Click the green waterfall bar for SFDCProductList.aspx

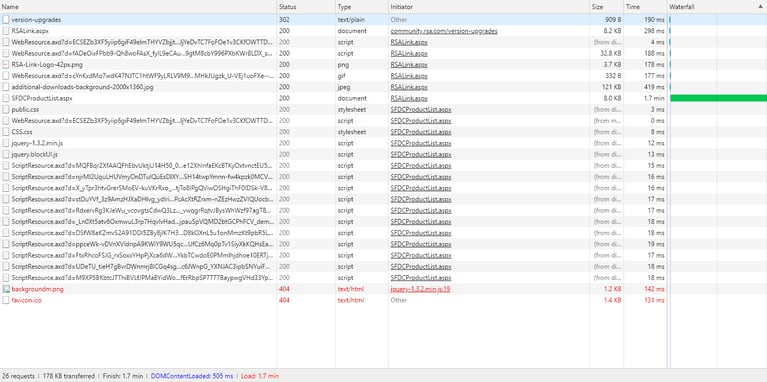pyautogui.click(x=719, y=98)
